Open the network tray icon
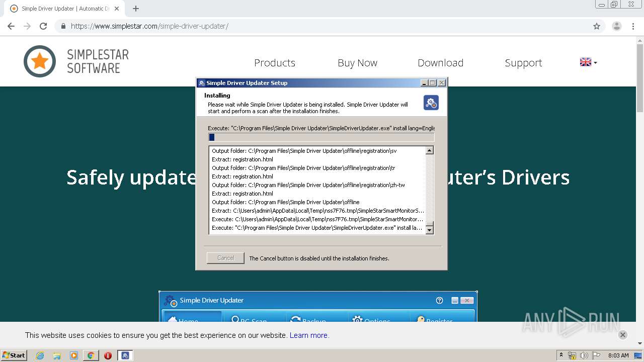The height and width of the screenshot is (362, 644). [572, 355]
